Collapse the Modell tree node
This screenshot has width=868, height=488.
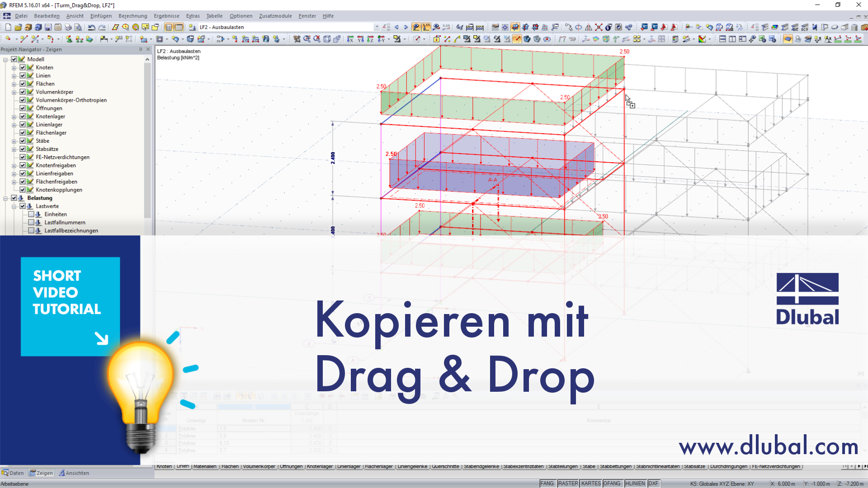pos(5,59)
